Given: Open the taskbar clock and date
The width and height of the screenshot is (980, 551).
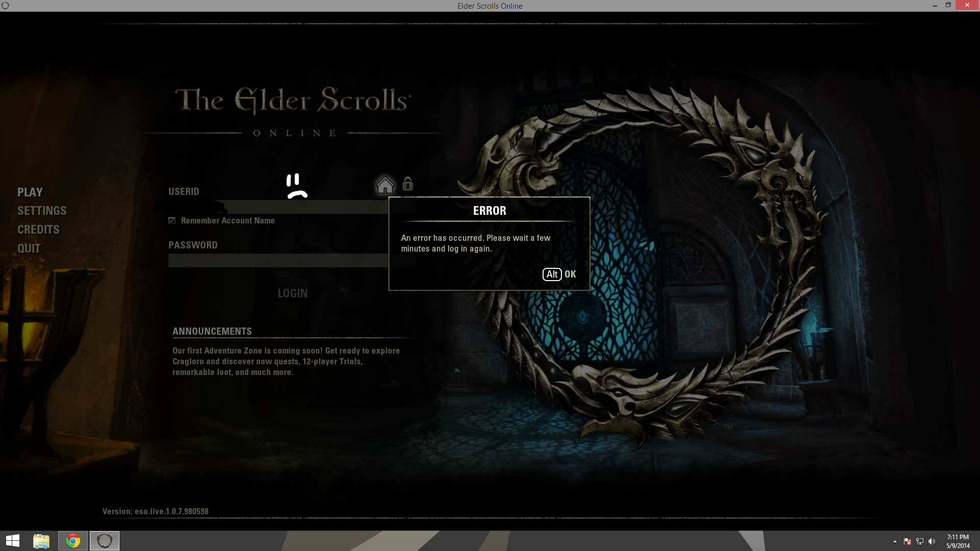Looking at the screenshot, I should click(x=958, y=541).
